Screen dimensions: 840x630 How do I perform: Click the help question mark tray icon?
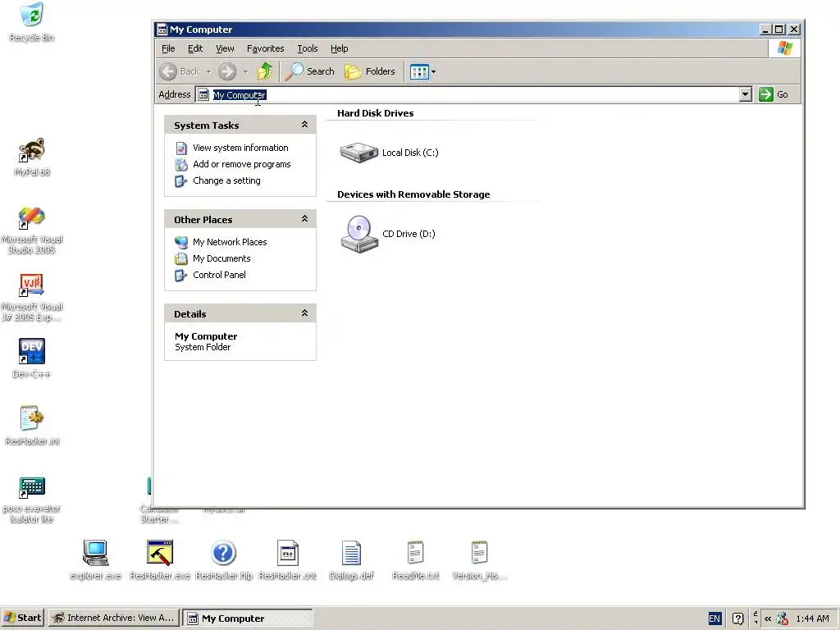point(737,619)
